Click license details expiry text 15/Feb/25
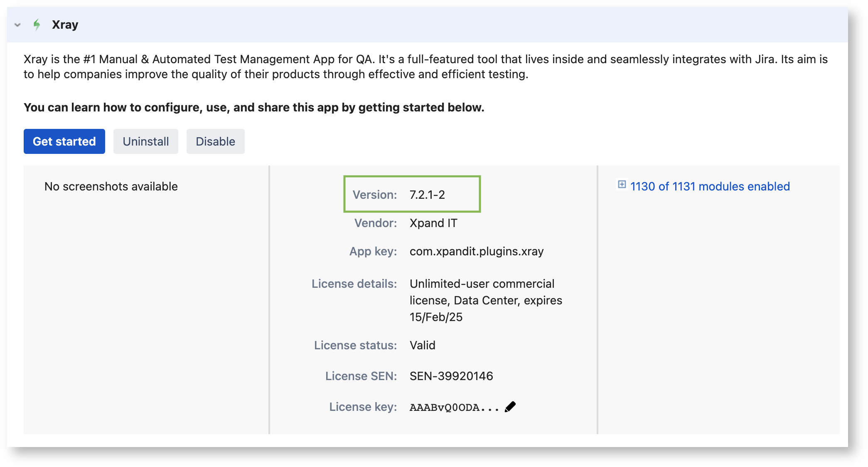The height and width of the screenshot is (467, 868). [x=436, y=317]
